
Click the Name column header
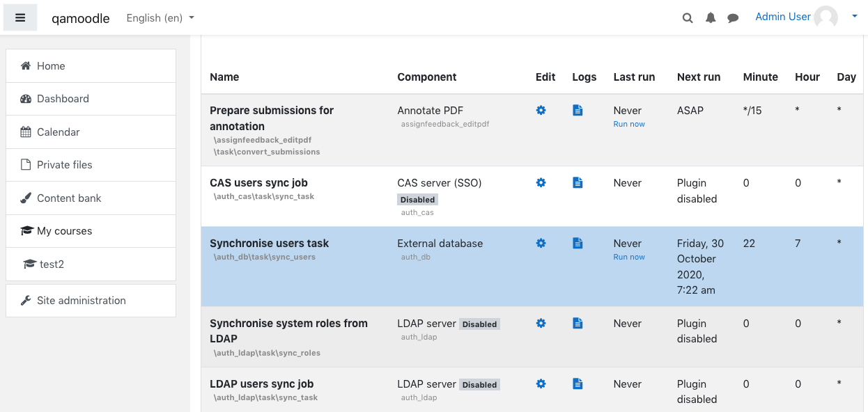click(224, 77)
